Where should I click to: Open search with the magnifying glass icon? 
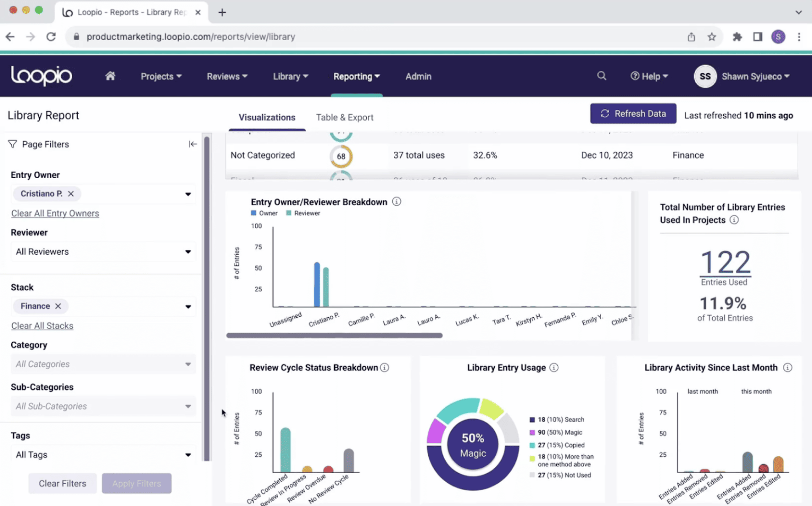click(602, 76)
